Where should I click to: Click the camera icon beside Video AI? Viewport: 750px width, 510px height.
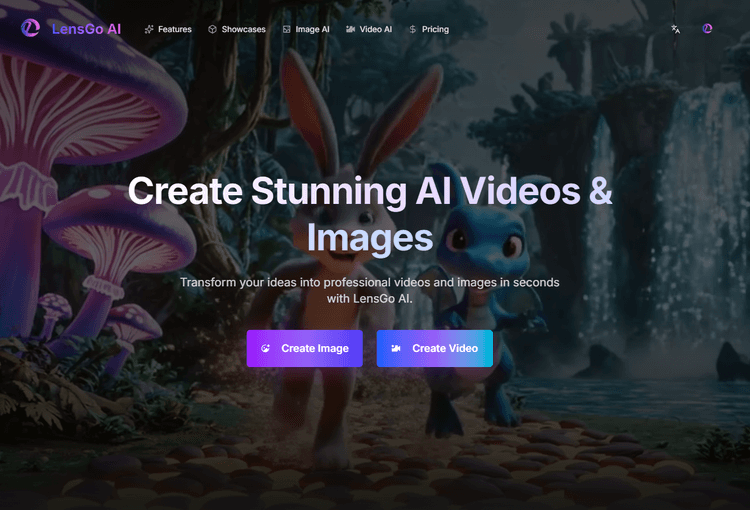coord(350,30)
